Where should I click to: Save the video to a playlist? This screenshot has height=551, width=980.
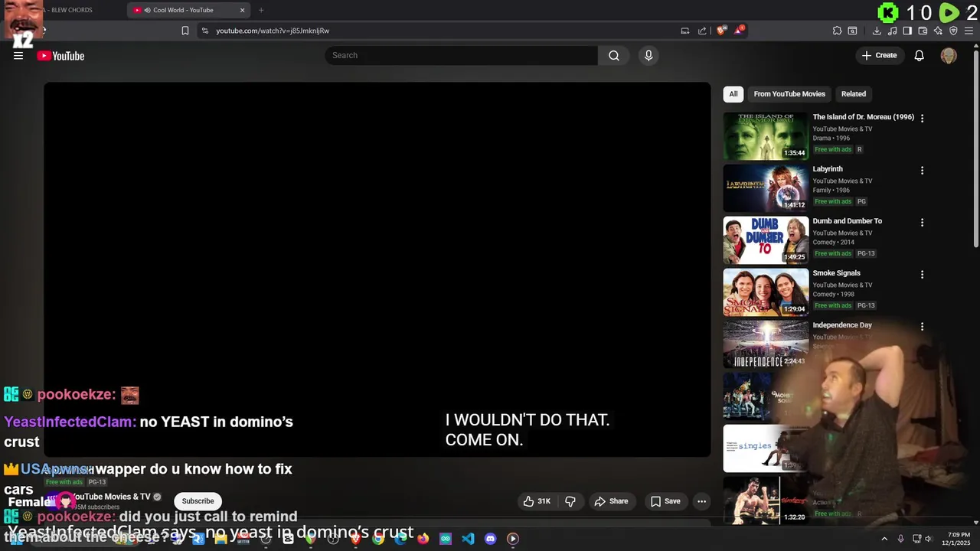point(665,501)
